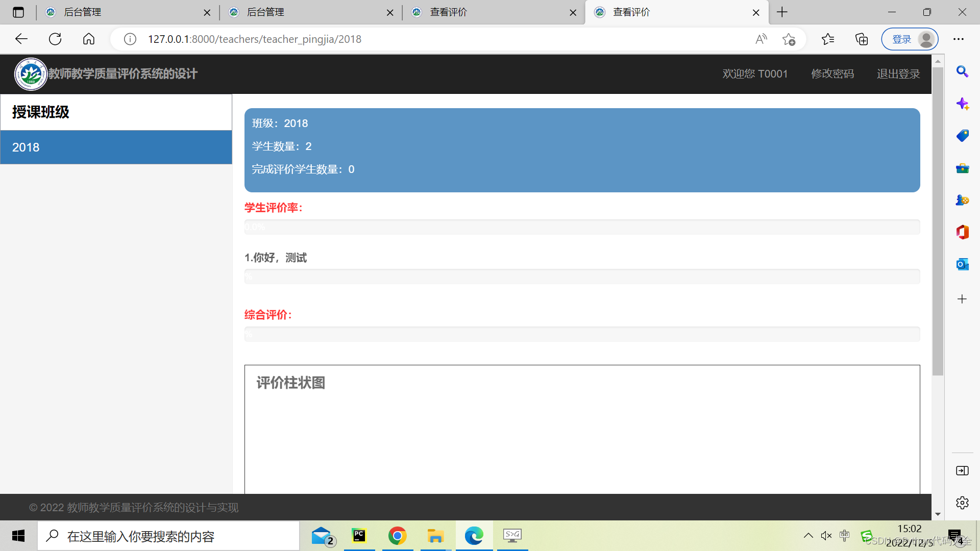This screenshot has height=551, width=980.
Task: Click the 退出登录 link
Action: 898,74
